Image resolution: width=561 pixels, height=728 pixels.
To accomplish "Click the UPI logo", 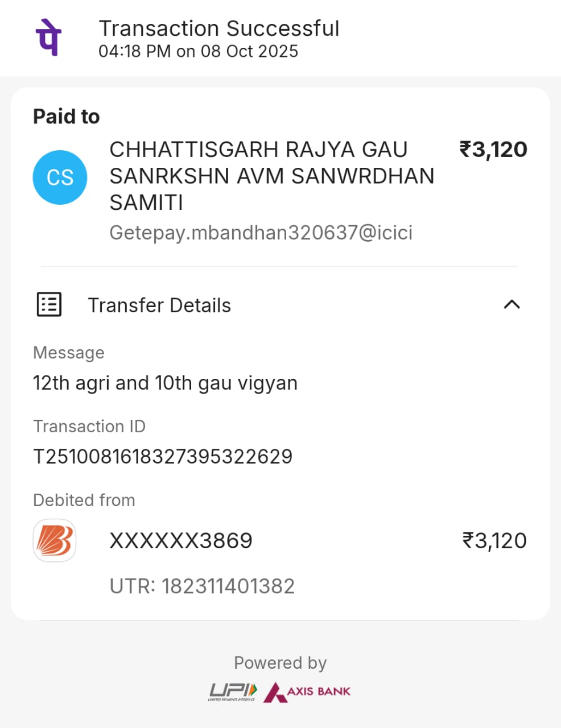I will coord(232,692).
